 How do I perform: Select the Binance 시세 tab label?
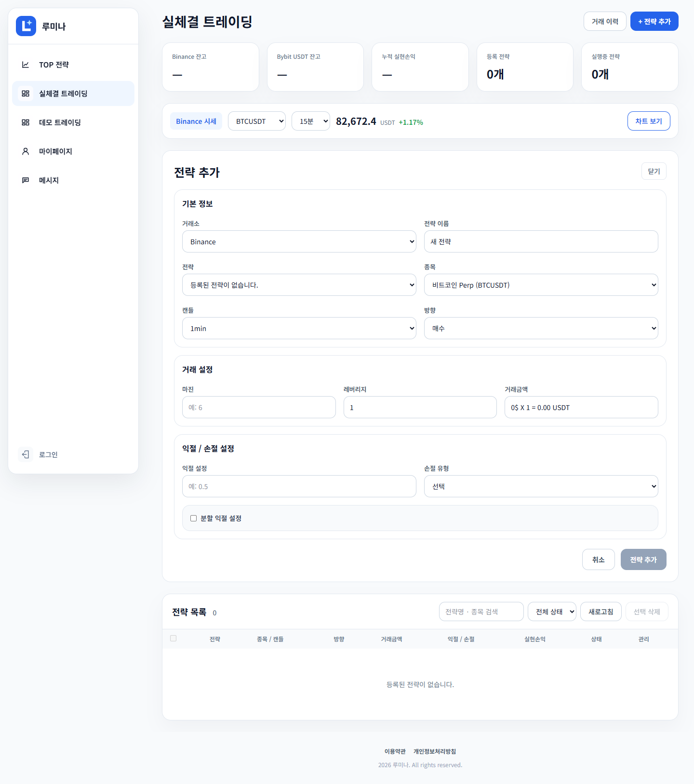coord(196,121)
